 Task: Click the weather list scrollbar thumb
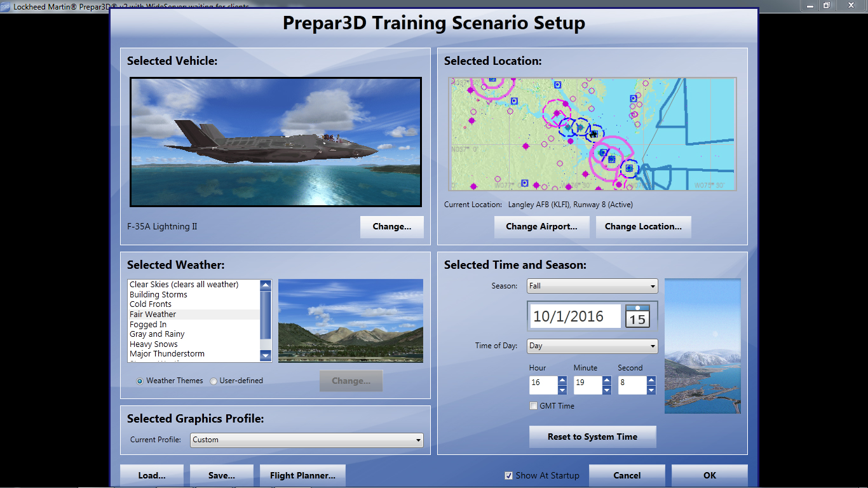266,315
